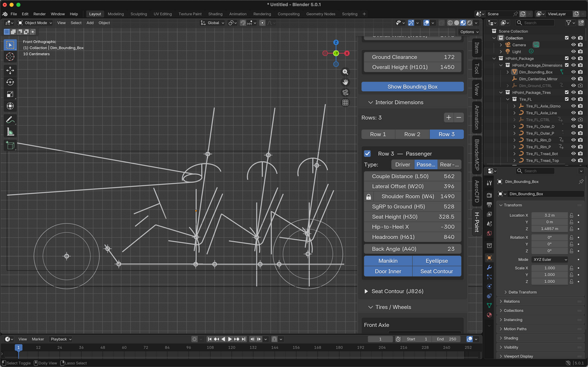This screenshot has width=588, height=367.
Task: Toggle Scale X lock icon
Action: (x=572, y=268)
